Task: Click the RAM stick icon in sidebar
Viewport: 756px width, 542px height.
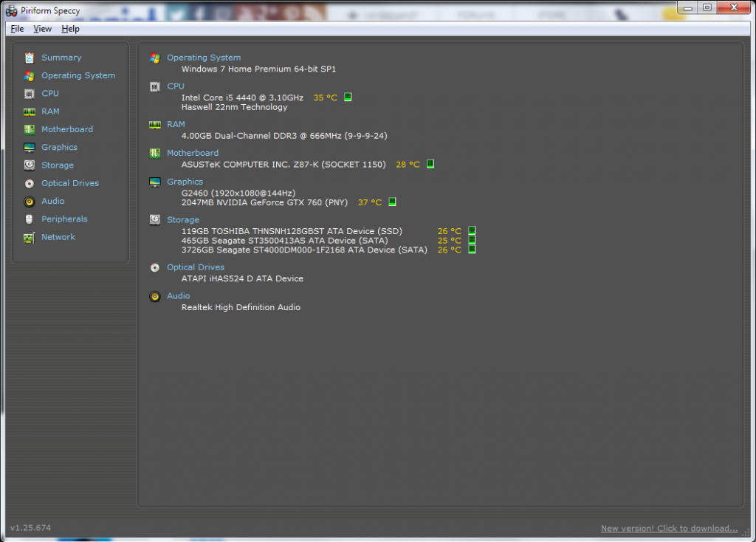Action: pos(30,112)
